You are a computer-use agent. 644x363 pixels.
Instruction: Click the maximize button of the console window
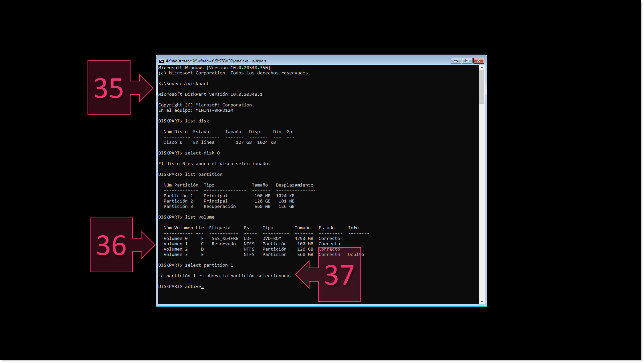467,61
